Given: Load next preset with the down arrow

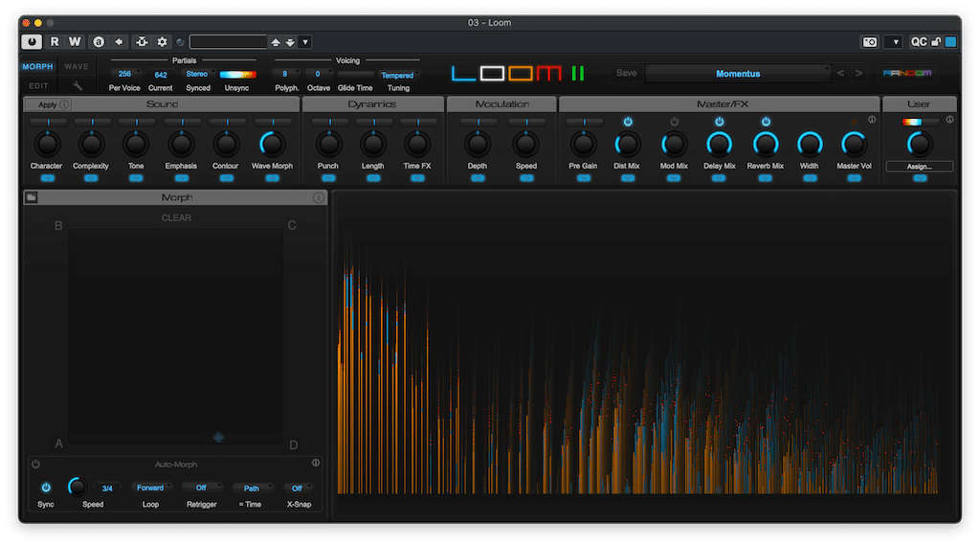Looking at the screenshot, I should click(290, 42).
